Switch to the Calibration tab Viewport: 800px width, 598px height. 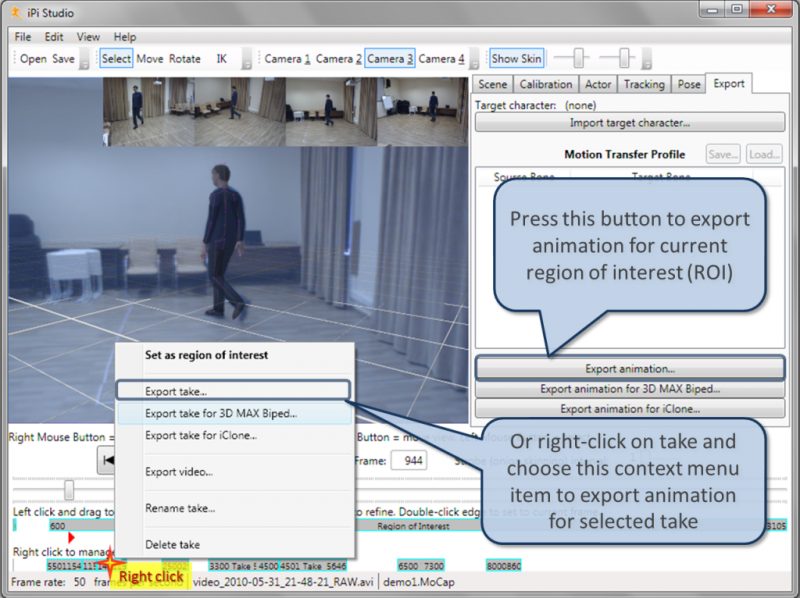(x=545, y=84)
